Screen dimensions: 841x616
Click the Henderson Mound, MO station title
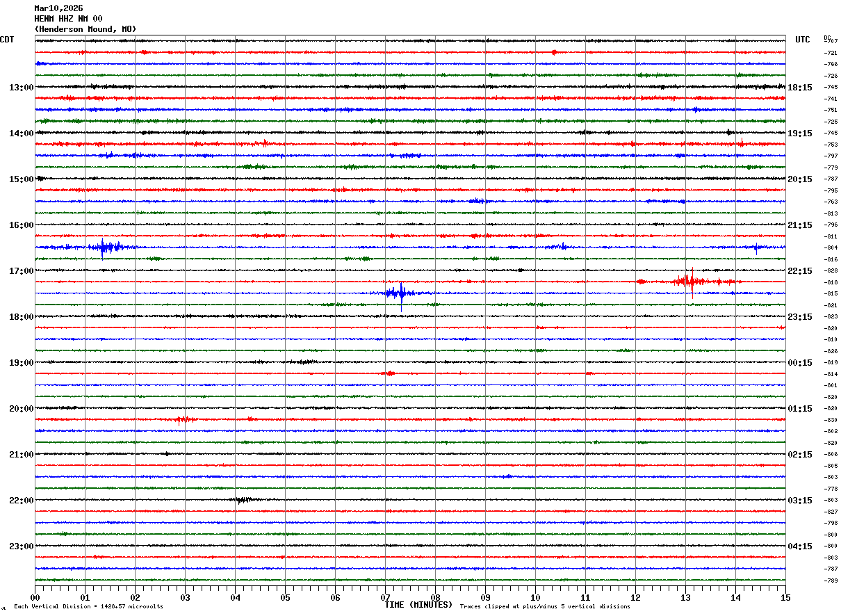tap(85, 29)
